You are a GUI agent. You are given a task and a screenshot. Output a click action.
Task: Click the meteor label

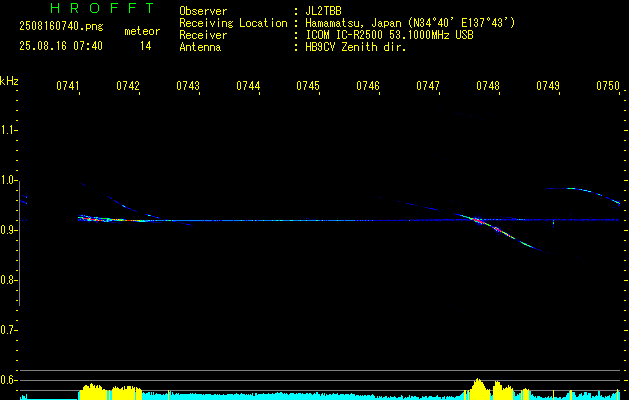click(142, 31)
